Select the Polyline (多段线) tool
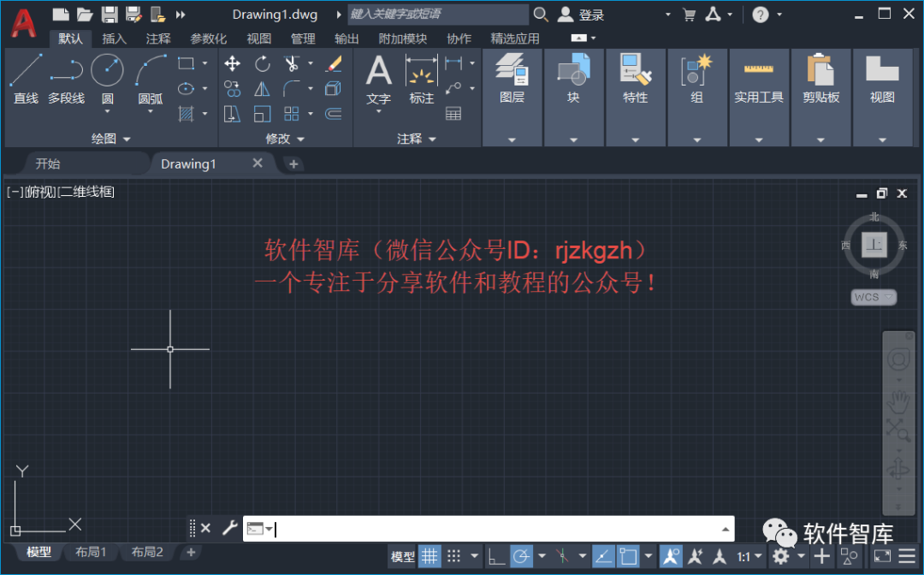This screenshot has height=575, width=924. pyautogui.click(x=66, y=79)
